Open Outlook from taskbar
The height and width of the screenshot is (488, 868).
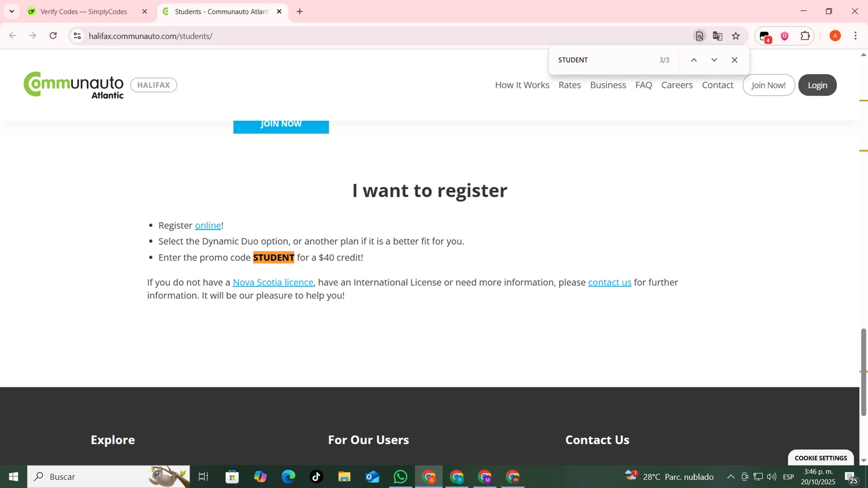coord(373,477)
